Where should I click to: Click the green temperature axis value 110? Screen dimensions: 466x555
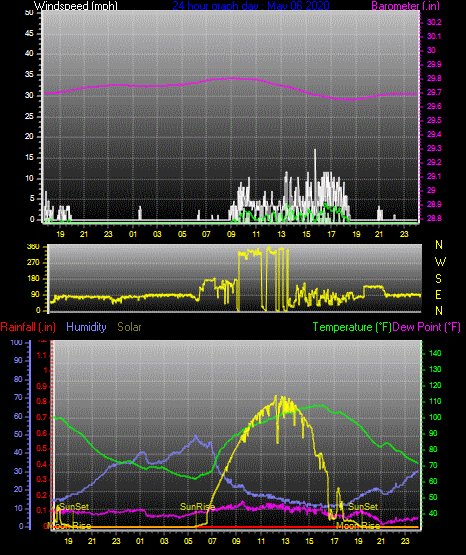point(435,401)
